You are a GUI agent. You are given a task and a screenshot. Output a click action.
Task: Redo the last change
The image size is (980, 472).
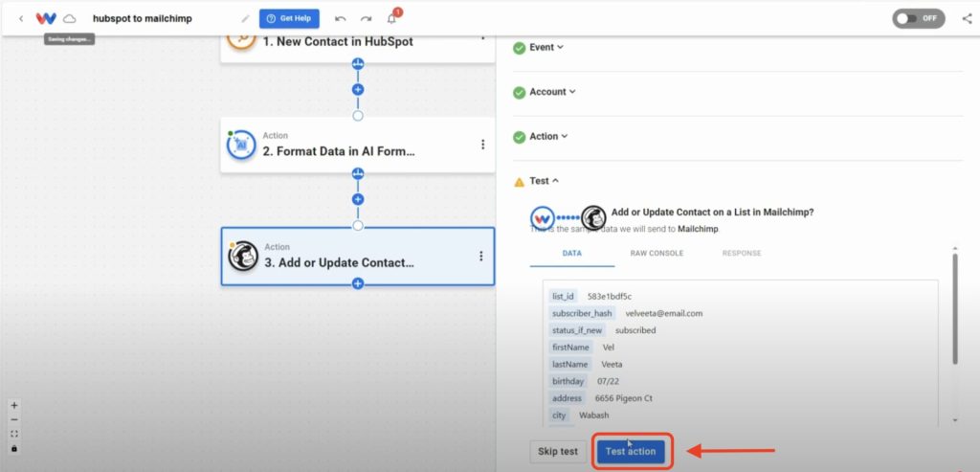coord(367,19)
